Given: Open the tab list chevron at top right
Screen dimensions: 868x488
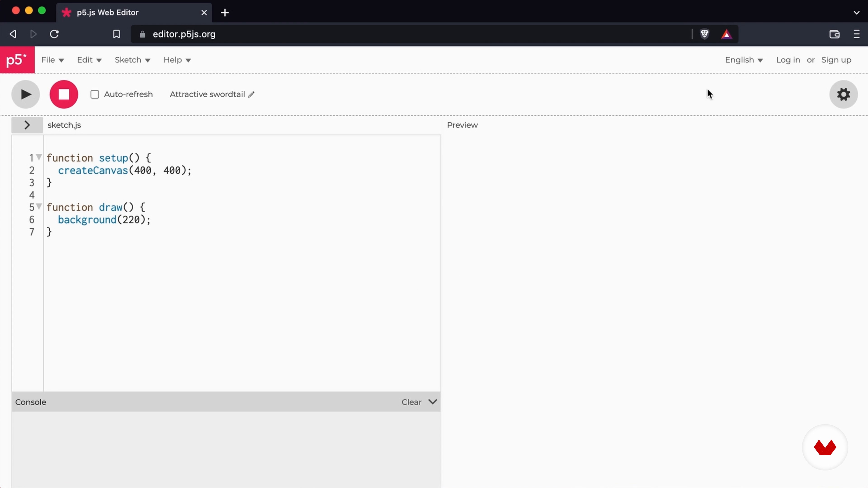Looking at the screenshot, I should pos(856,13).
